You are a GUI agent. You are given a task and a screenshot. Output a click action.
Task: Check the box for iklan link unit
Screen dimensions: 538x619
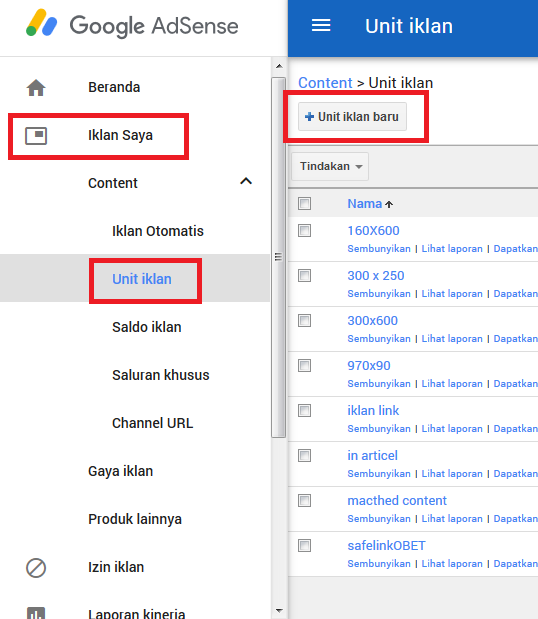pos(304,410)
